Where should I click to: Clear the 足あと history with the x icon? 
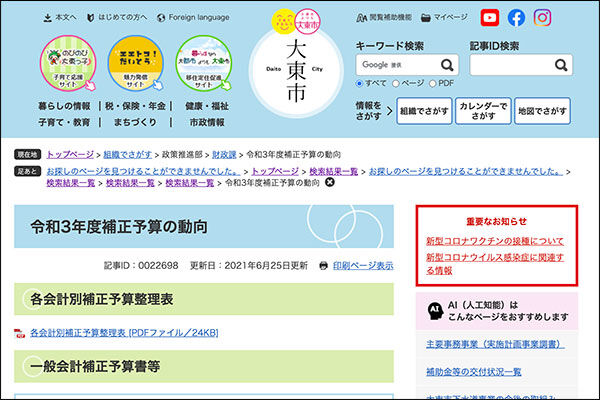point(329,182)
